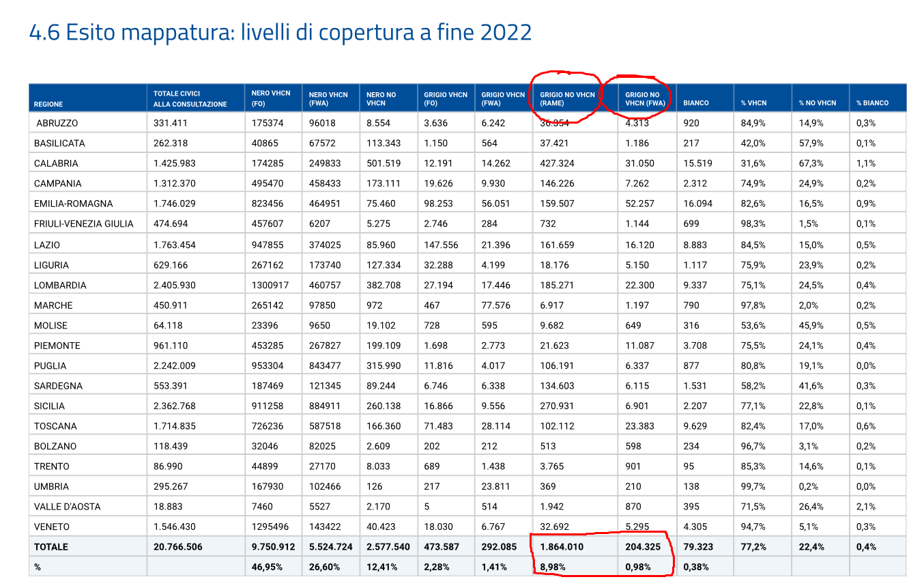Select Sicilia's % NO VHCN value 22,8%

[811, 406]
